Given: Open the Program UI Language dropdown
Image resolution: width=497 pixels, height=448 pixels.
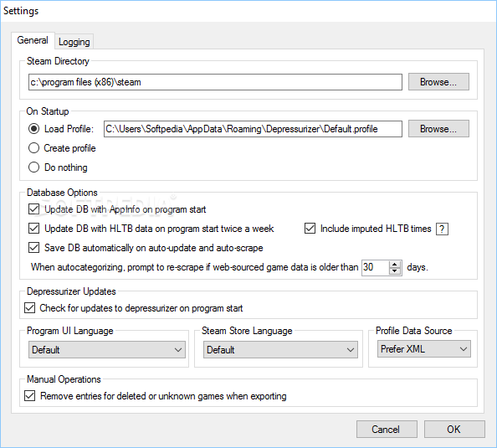Looking at the screenshot, I should pyautogui.click(x=107, y=350).
